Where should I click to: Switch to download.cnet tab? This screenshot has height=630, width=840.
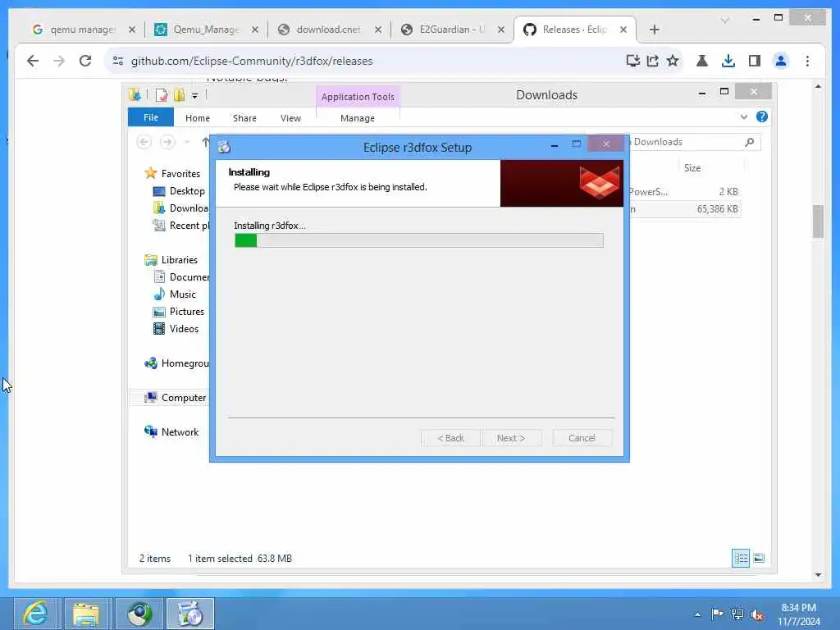coord(328,30)
